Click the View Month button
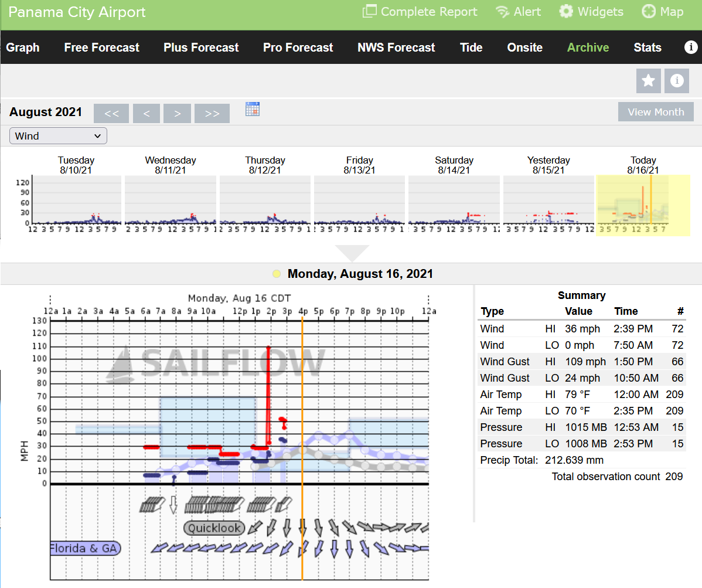The width and height of the screenshot is (702, 588). tap(656, 112)
